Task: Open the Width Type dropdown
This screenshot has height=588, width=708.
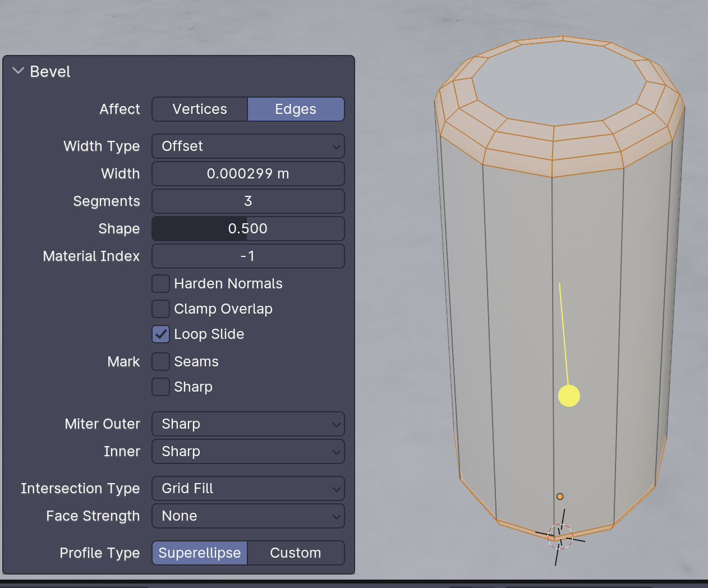Action: [x=248, y=146]
